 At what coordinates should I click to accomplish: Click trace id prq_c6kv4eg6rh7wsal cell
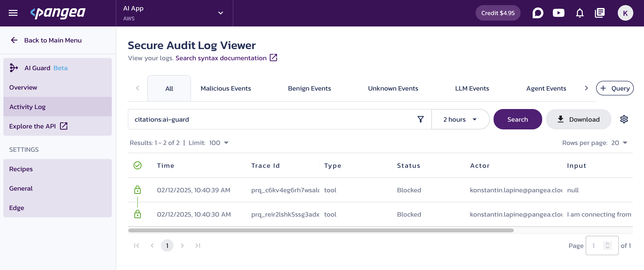click(x=285, y=190)
